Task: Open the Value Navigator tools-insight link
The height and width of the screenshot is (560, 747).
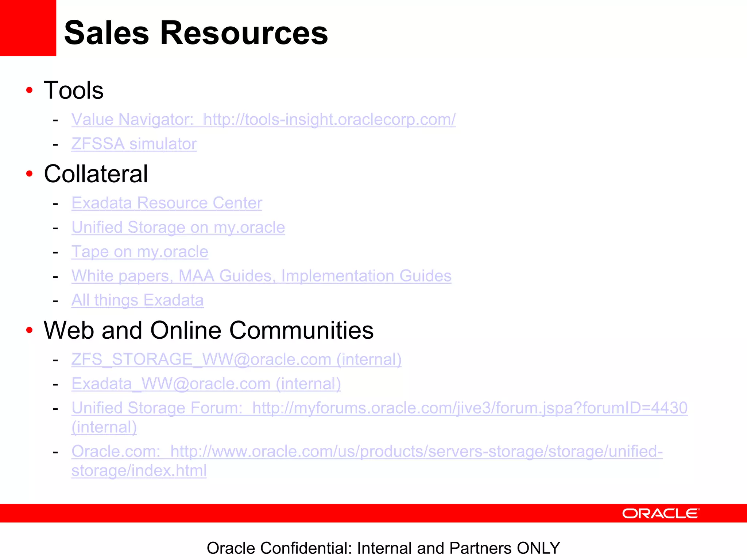Action: click(263, 120)
